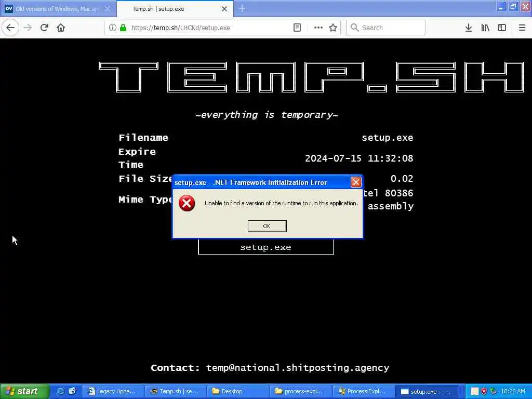Viewport: 532px width, 399px height.
Task: Click the Search box in the toolbar
Action: [x=385, y=28]
